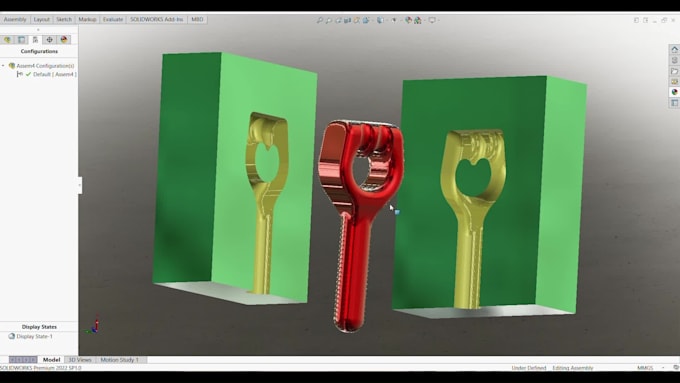The width and height of the screenshot is (680, 383).
Task: Open the View Orientation icon
Action: point(366,20)
